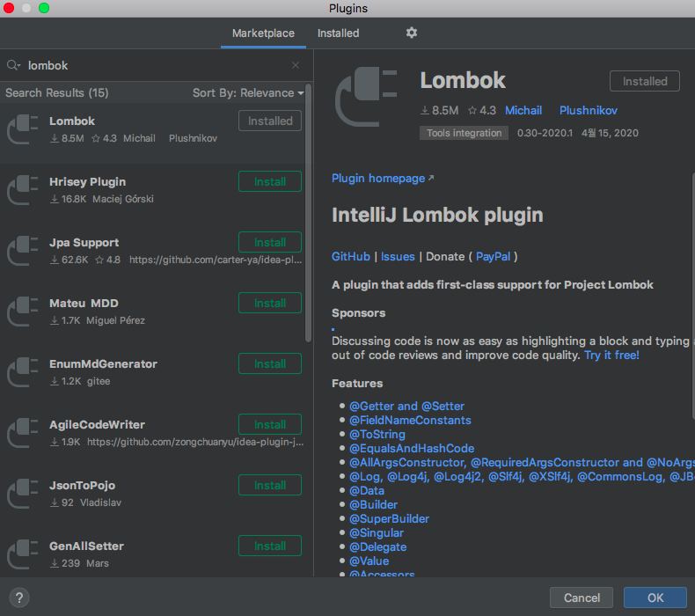This screenshot has height=616, width=695.
Task: Select the Mateu MDD title text
Action: pyautogui.click(x=84, y=304)
